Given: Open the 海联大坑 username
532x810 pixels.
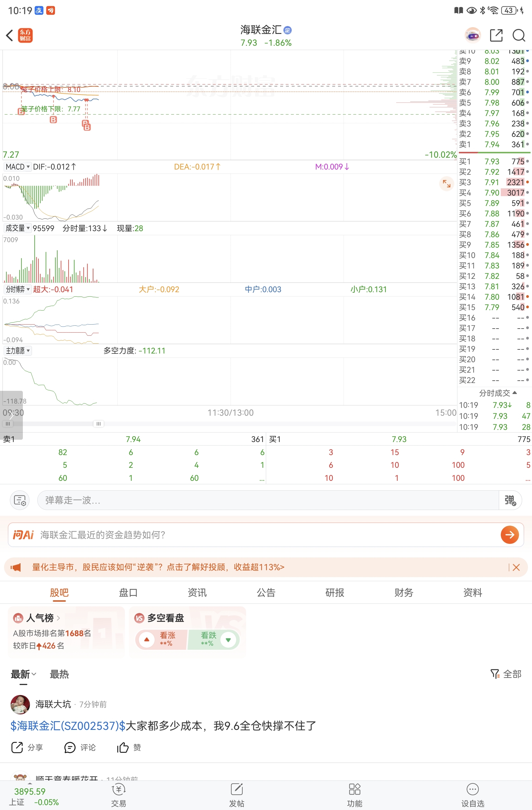Looking at the screenshot, I should pyautogui.click(x=53, y=704).
